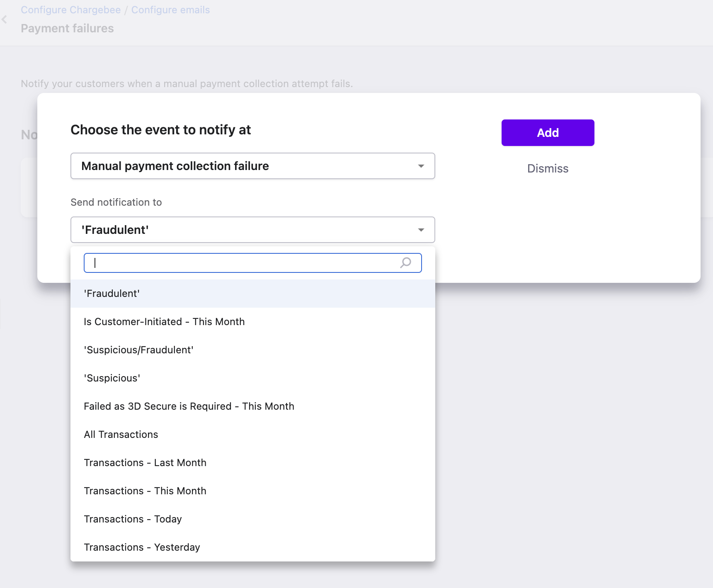This screenshot has height=588, width=713.
Task: Select Failed as 3D Secure is Required
Action: (x=189, y=406)
